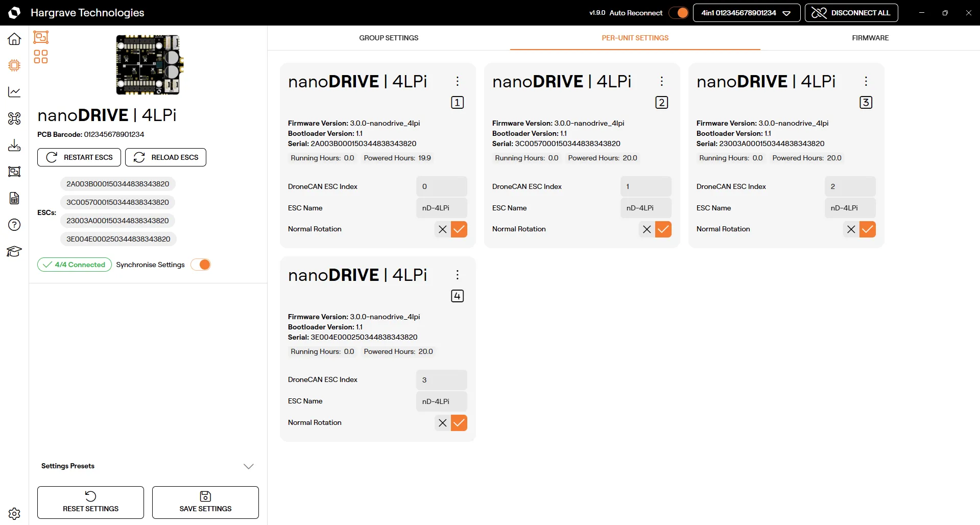Click Reset Settings button
The width and height of the screenshot is (980, 525).
[x=90, y=503]
